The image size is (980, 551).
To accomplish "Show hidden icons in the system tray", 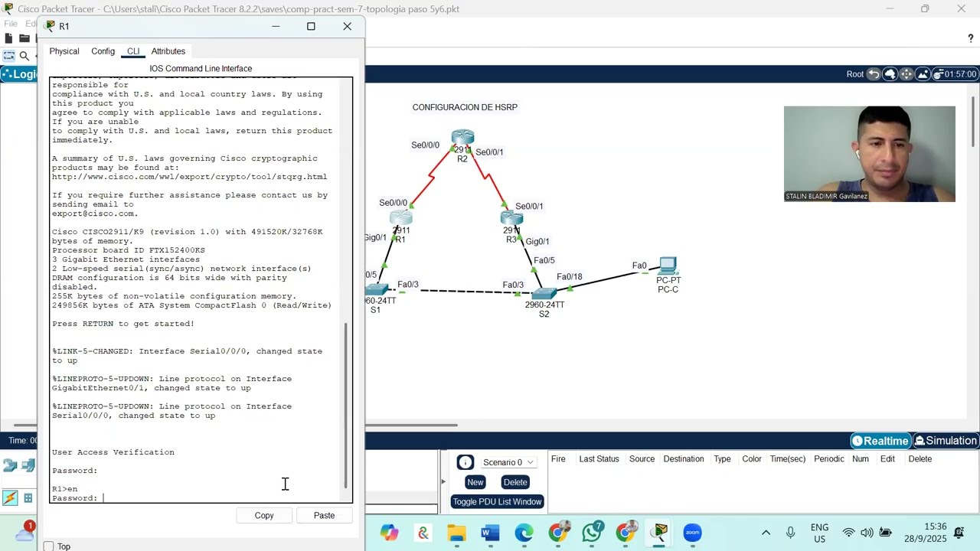I will coord(766,533).
